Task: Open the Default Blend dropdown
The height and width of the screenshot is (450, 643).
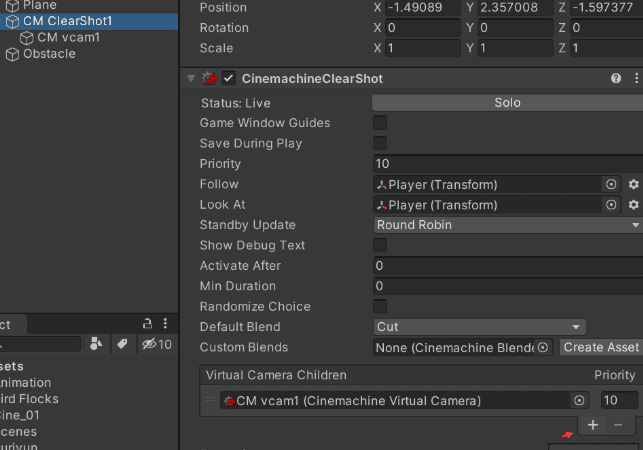Action: (x=478, y=327)
